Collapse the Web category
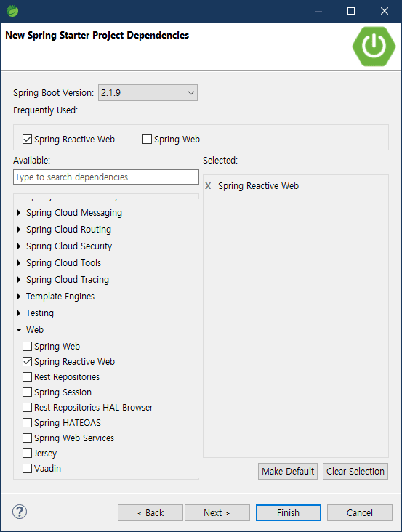The width and height of the screenshot is (402, 532). coord(19,330)
